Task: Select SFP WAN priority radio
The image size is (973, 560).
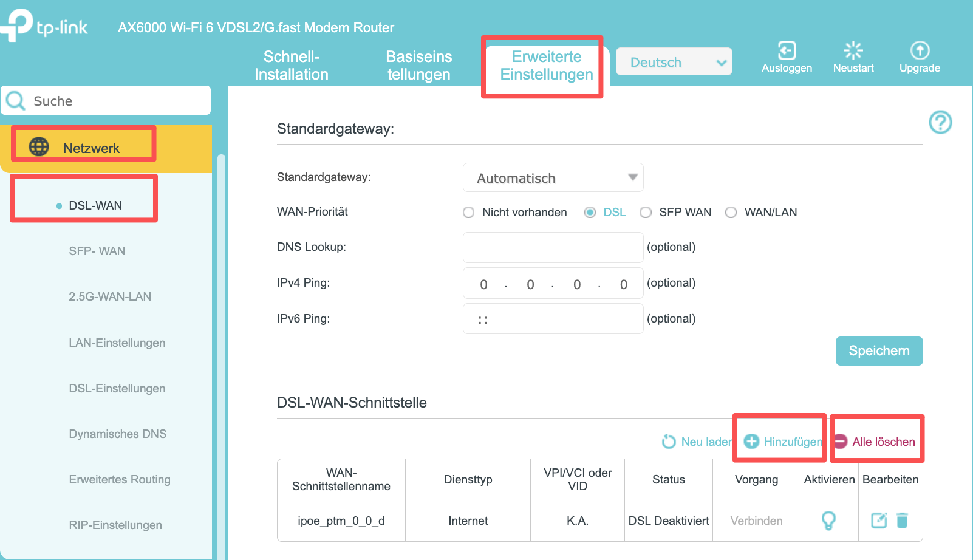Action: [x=646, y=212]
